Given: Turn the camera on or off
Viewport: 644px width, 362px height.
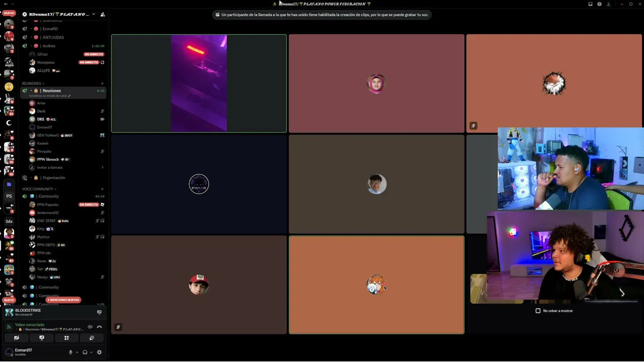Looking at the screenshot, I should [17, 338].
